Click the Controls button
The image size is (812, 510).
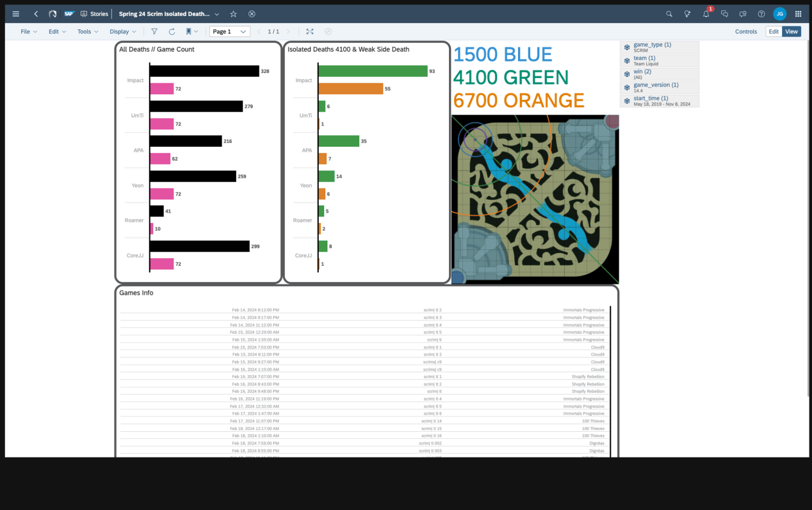coord(745,31)
